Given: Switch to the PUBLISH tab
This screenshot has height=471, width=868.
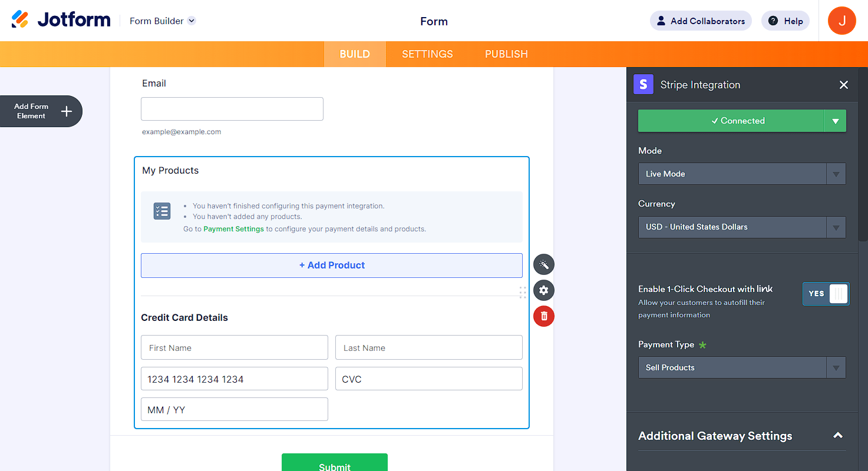Looking at the screenshot, I should pos(506,54).
